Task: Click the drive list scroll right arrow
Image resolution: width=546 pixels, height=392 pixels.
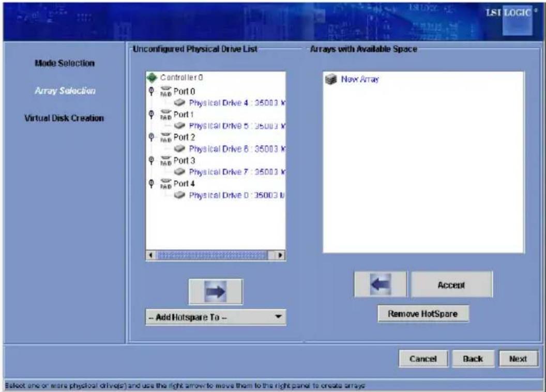Action: pos(280,255)
